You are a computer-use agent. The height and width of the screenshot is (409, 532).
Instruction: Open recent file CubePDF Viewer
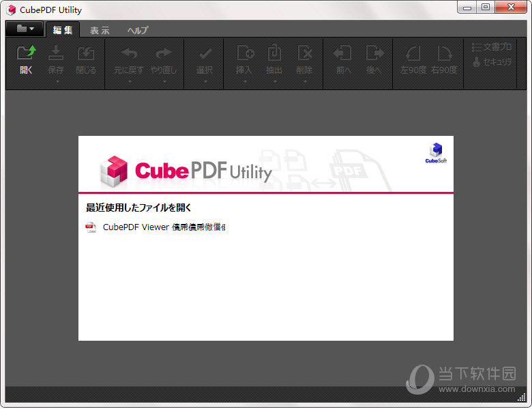point(164,227)
